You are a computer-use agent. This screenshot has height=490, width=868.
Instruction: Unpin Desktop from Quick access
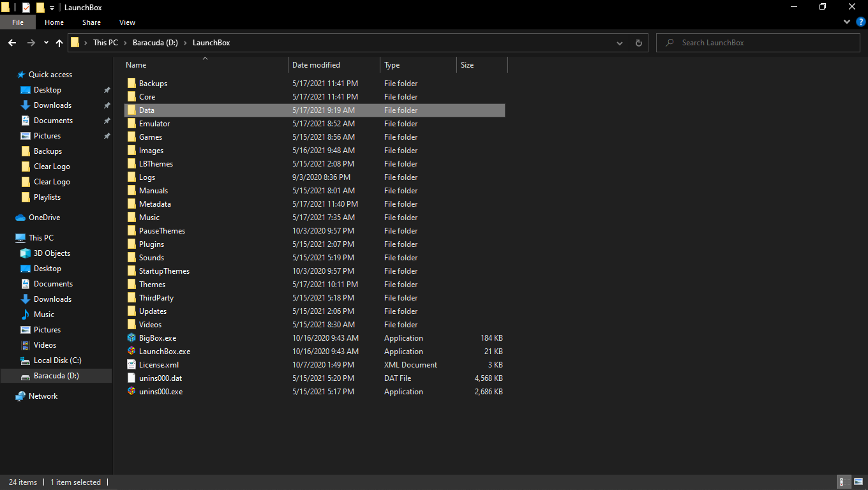click(107, 90)
